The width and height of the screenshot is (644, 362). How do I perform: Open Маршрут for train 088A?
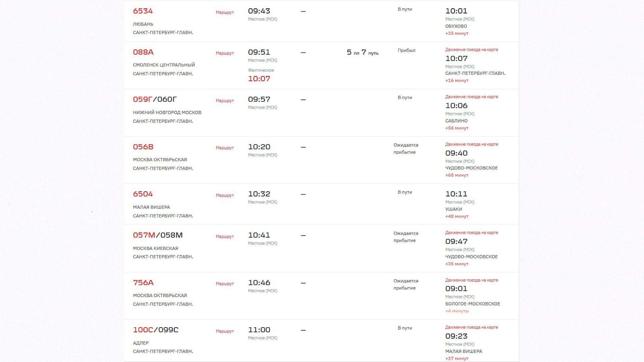[x=225, y=53]
